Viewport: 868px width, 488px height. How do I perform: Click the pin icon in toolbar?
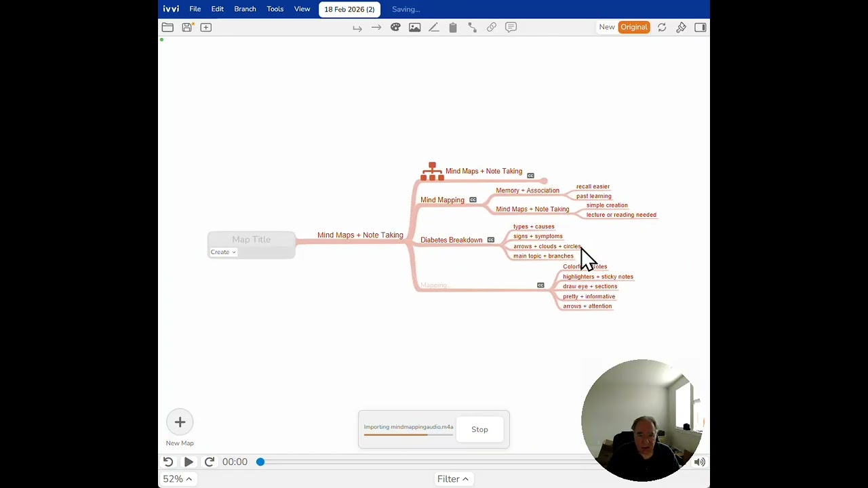(681, 27)
